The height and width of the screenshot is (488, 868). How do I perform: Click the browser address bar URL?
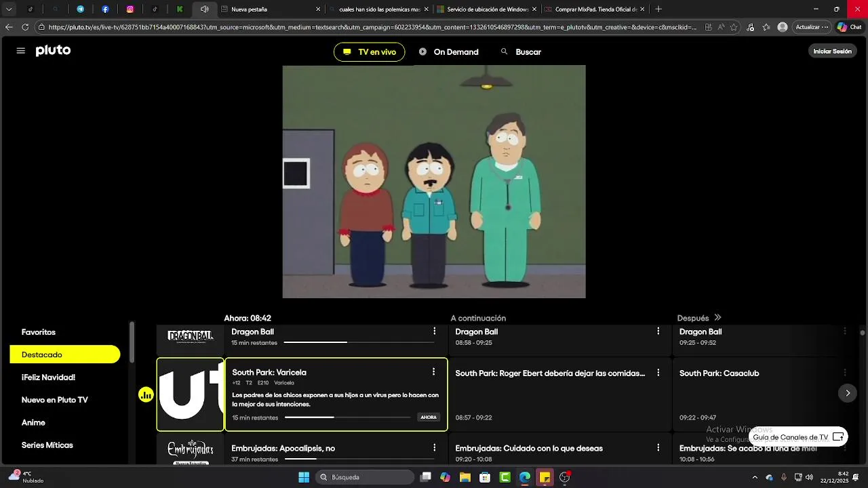coord(372,27)
